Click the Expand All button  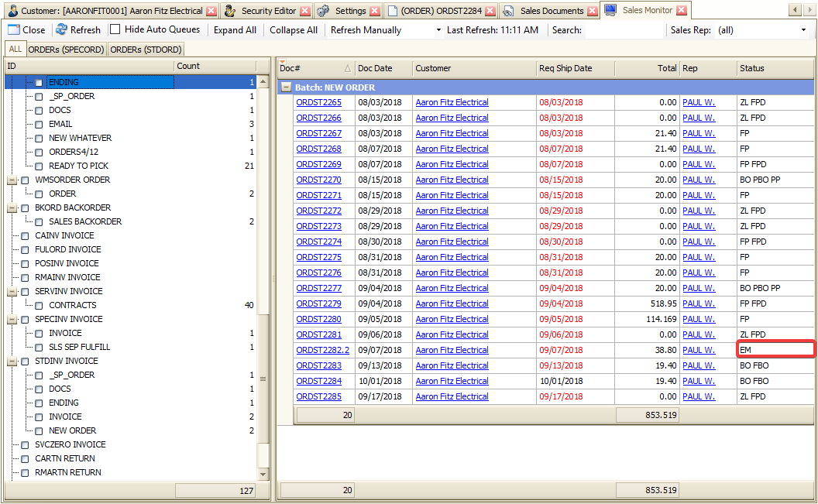[x=235, y=30]
